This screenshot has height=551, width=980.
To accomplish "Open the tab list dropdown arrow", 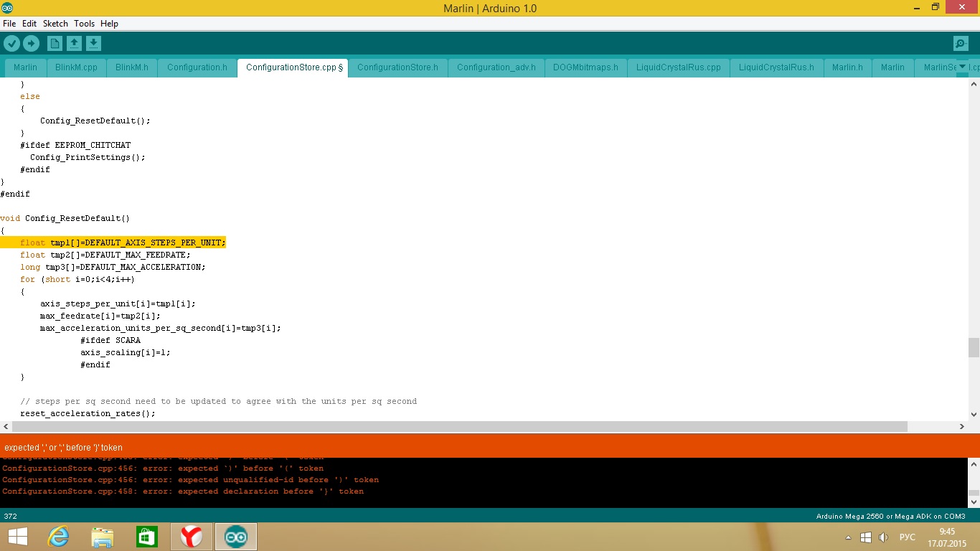I will click(x=962, y=67).
